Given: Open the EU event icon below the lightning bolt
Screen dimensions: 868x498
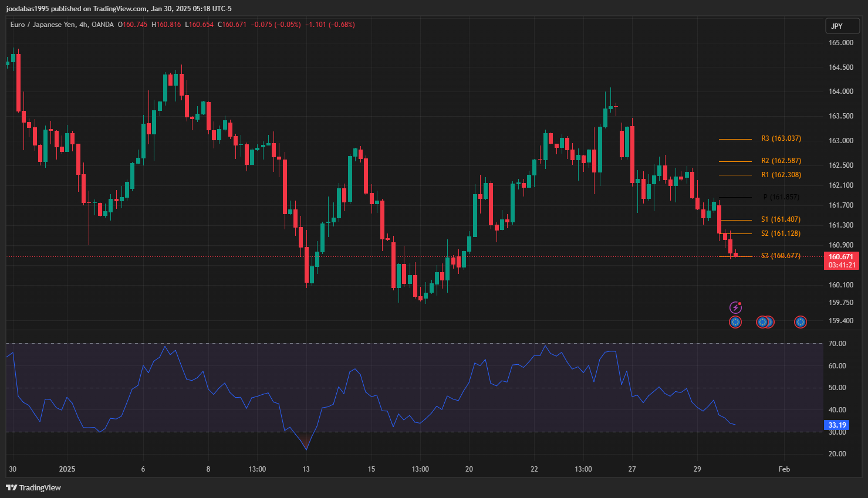Looking at the screenshot, I should [735, 321].
